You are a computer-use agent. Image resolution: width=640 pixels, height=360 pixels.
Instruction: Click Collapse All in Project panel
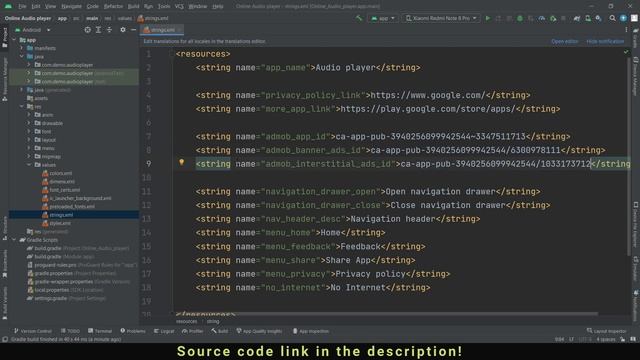pyautogui.click(x=109, y=30)
